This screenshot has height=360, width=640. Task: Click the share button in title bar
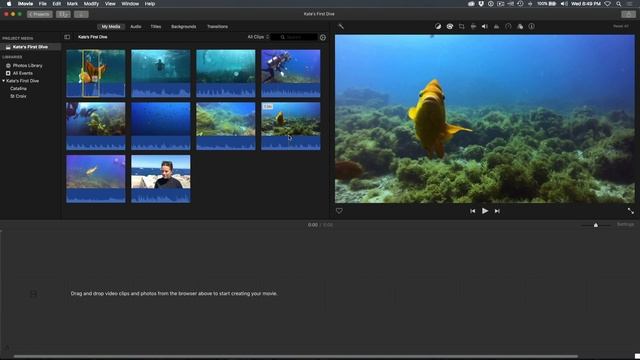click(628, 14)
